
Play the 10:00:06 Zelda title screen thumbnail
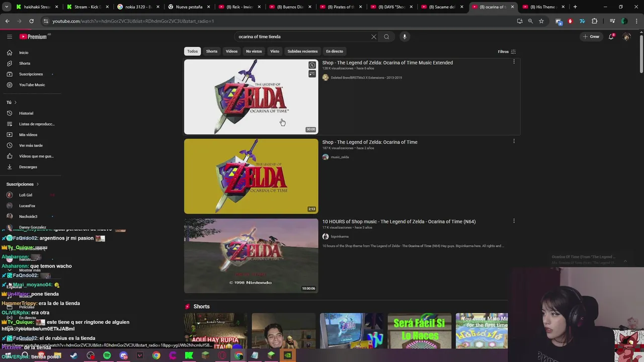tap(251, 256)
